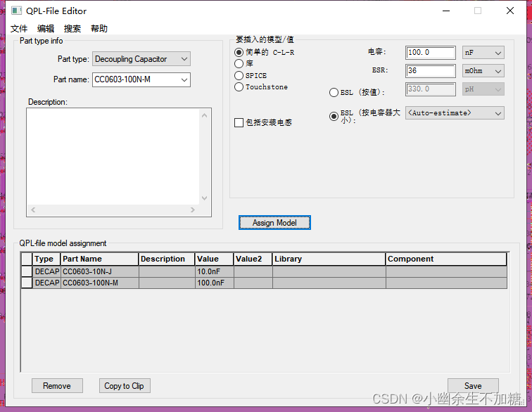Screen dimensions: 532x412
Task: Select the row selector for CC0603-10N-J
Action: tap(27, 271)
